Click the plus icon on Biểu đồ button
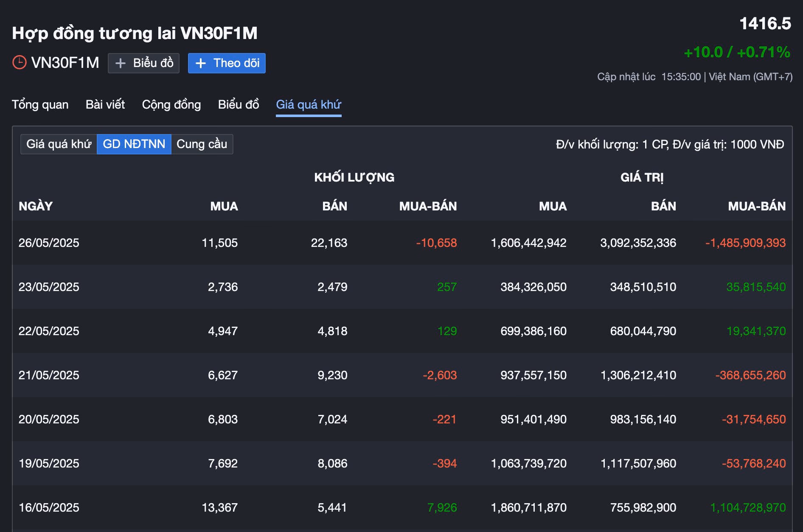Screen dimensions: 803x532 [121, 63]
